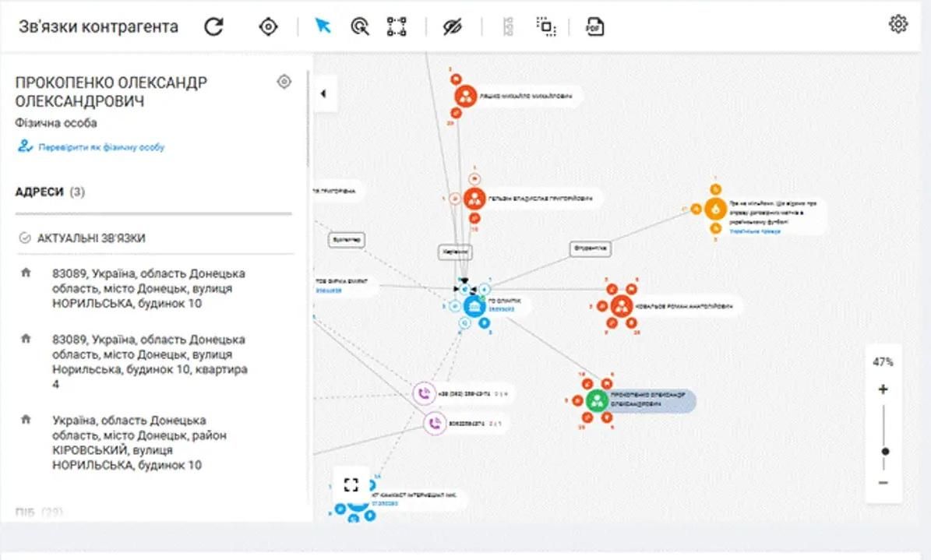Image resolution: width=931 pixels, height=560 pixels.
Task: Activate the zoom cursor tool
Action: tap(359, 26)
